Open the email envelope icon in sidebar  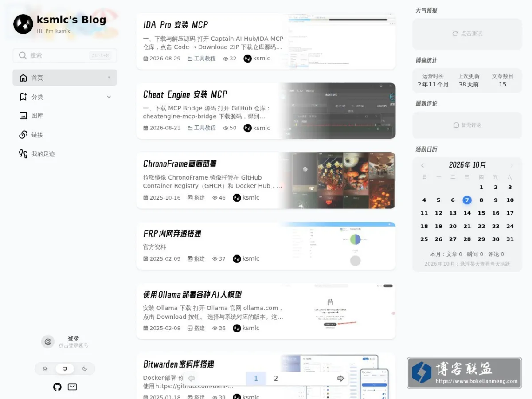click(x=72, y=387)
